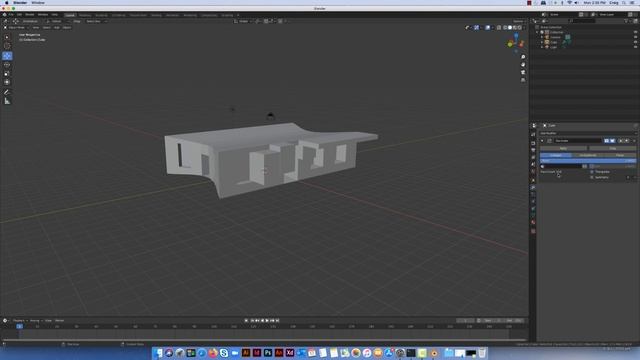Screen dimensions: 640x360
Task: Open the Add menu in viewport header
Action: coord(57,27)
